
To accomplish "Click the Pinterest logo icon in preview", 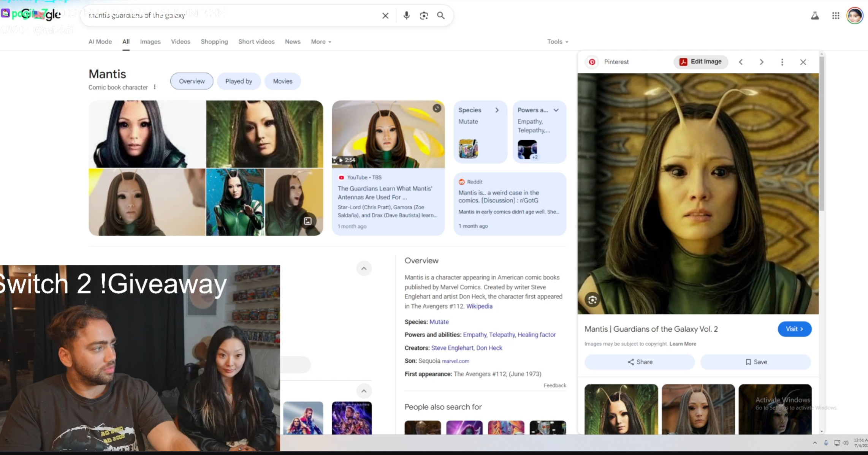I will [592, 62].
